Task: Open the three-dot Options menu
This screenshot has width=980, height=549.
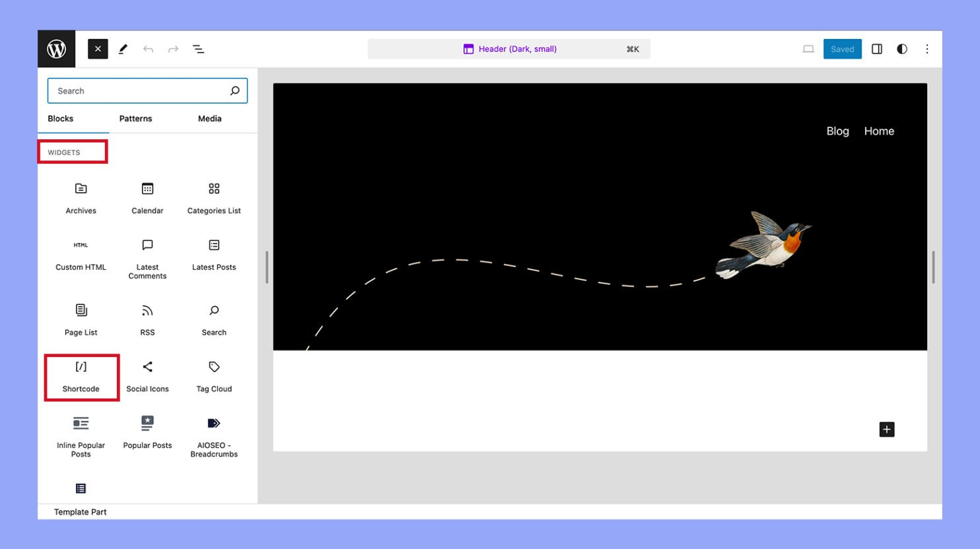Action: point(927,49)
